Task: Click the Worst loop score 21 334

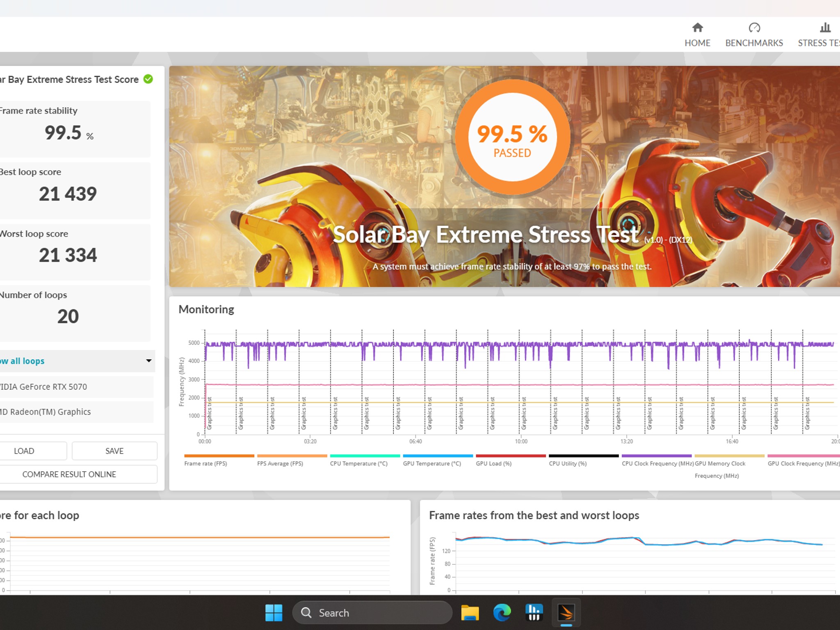Action: pyautogui.click(x=68, y=255)
